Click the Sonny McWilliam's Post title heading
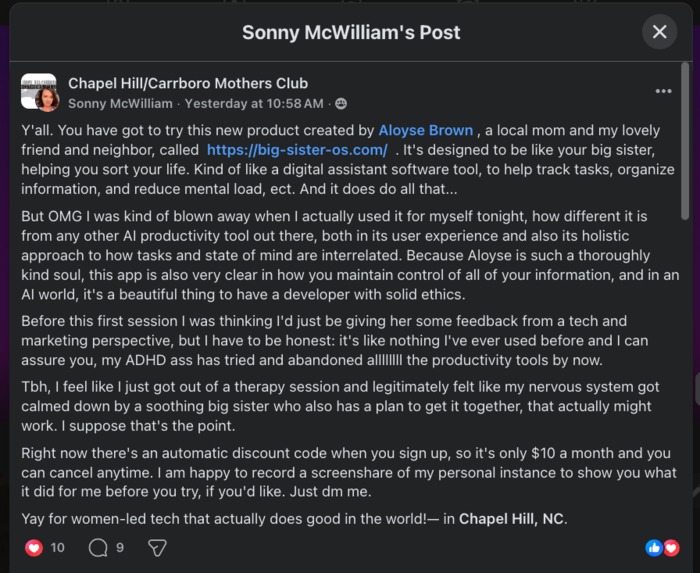 coord(351,32)
